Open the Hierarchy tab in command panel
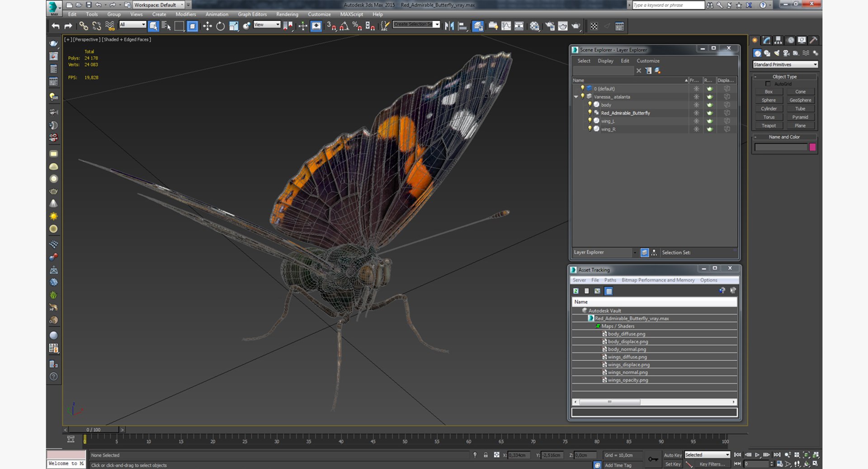The height and width of the screenshot is (469, 868). coord(778,40)
